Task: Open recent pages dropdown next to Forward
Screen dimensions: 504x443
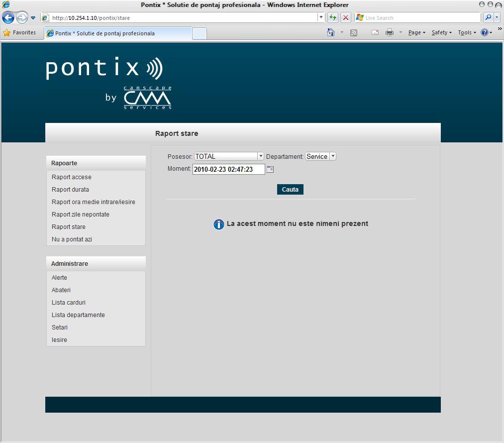Action: click(33, 18)
